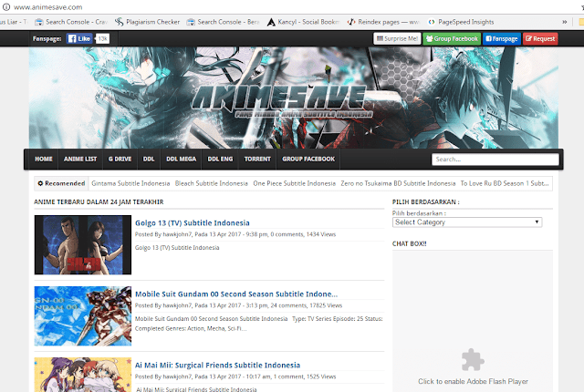Open the DDL MEGA menu item
584x392 pixels.
click(181, 160)
